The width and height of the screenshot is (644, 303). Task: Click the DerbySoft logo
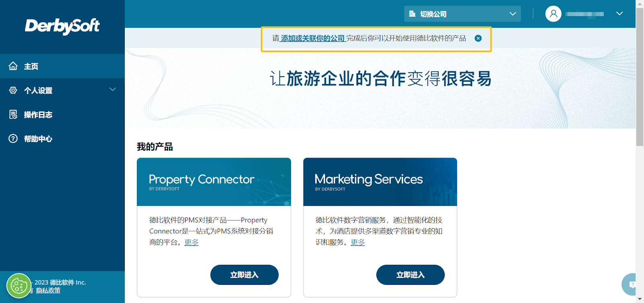point(62,26)
